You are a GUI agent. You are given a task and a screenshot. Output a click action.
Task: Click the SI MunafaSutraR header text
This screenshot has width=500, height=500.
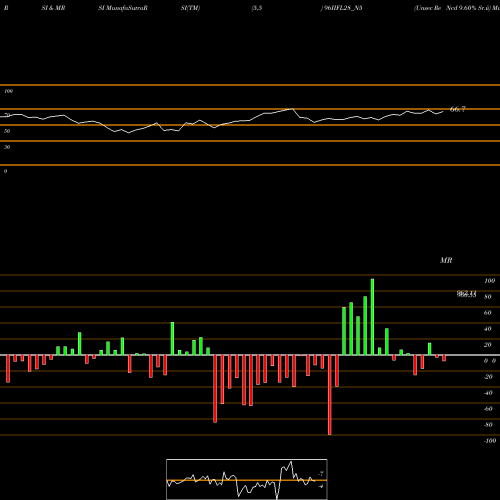tap(123, 8)
